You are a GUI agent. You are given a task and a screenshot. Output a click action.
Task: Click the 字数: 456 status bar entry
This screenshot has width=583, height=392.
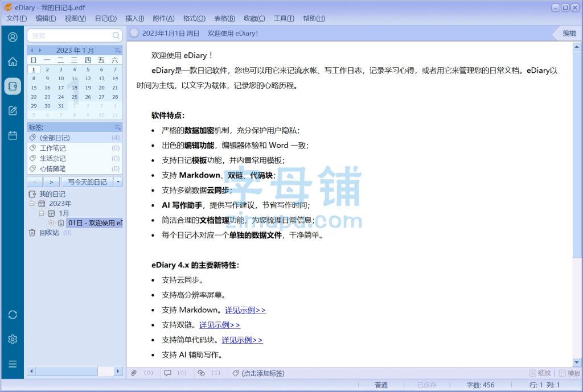point(481,385)
